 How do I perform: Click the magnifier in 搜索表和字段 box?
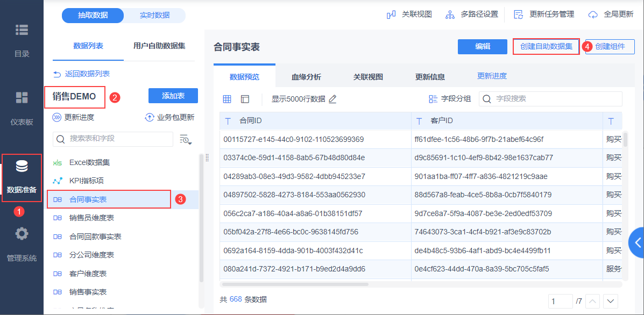point(61,139)
